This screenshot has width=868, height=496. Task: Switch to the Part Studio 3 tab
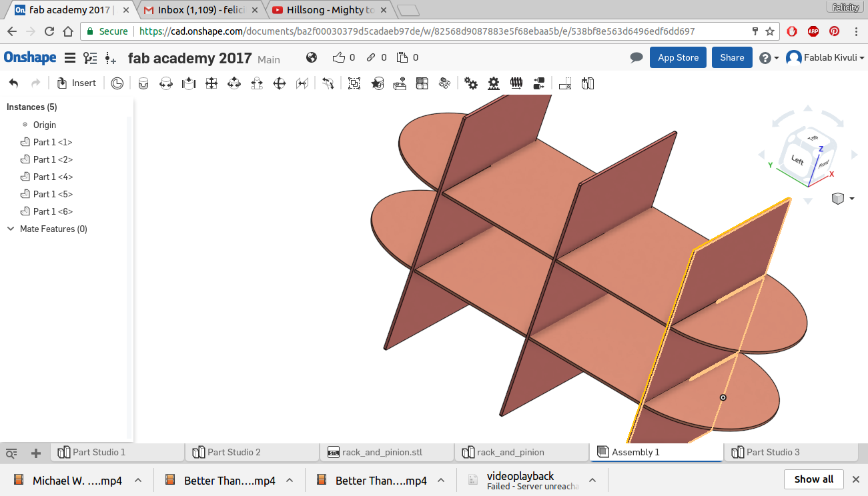click(791, 452)
